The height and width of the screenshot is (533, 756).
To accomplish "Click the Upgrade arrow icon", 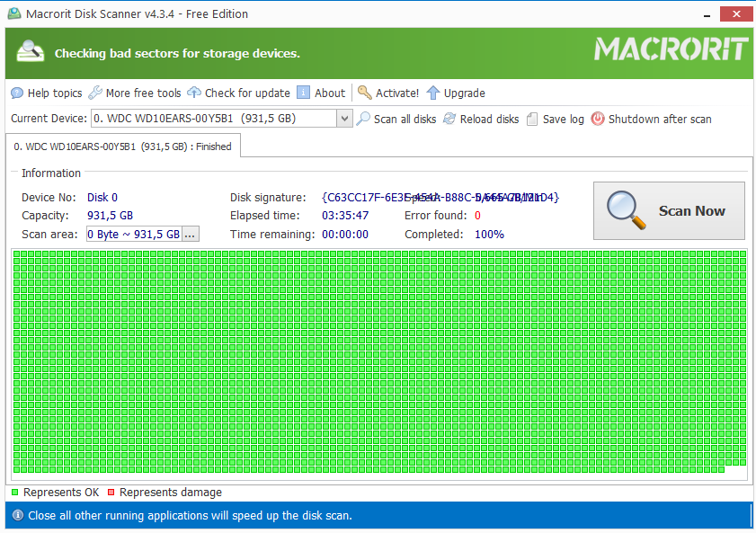I will [x=433, y=93].
